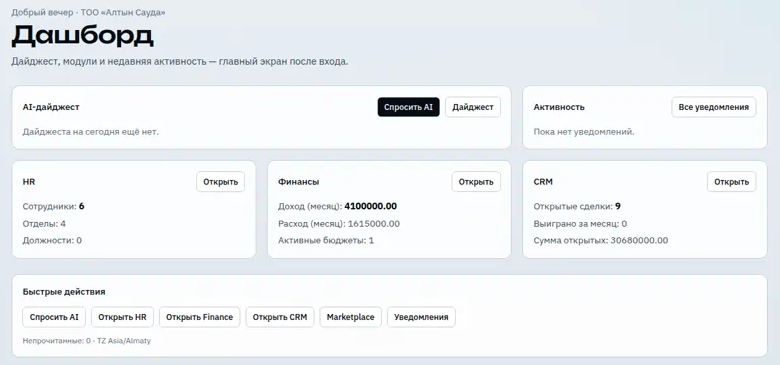Select Спросить AI in Быстрые действия
Viewport: 780px width, 365px height.
coord(54,317)
